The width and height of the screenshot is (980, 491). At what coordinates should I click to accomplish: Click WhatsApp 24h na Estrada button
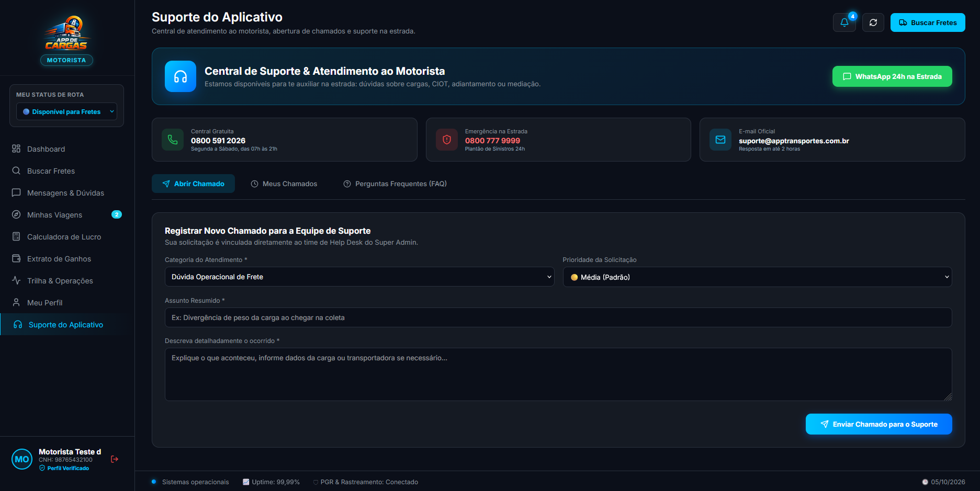[892, 76]
